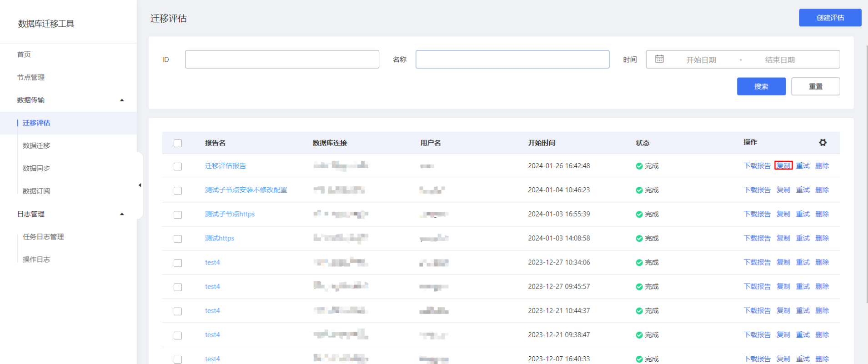Viewport: 868px width, 364px height.
Task: Click the 完成 status icon in the 迁移评估报告 row
Action: tap(639, 166)
